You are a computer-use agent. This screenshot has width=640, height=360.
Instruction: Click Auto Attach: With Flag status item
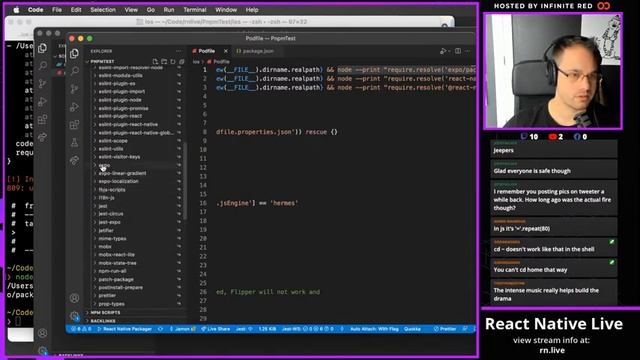click(x=374, y=329)
